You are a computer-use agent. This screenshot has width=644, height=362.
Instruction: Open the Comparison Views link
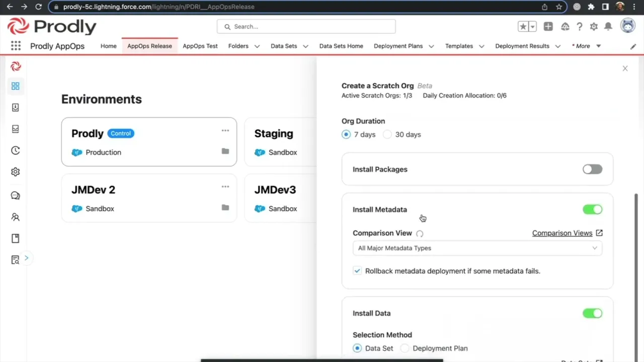point(562,233)
